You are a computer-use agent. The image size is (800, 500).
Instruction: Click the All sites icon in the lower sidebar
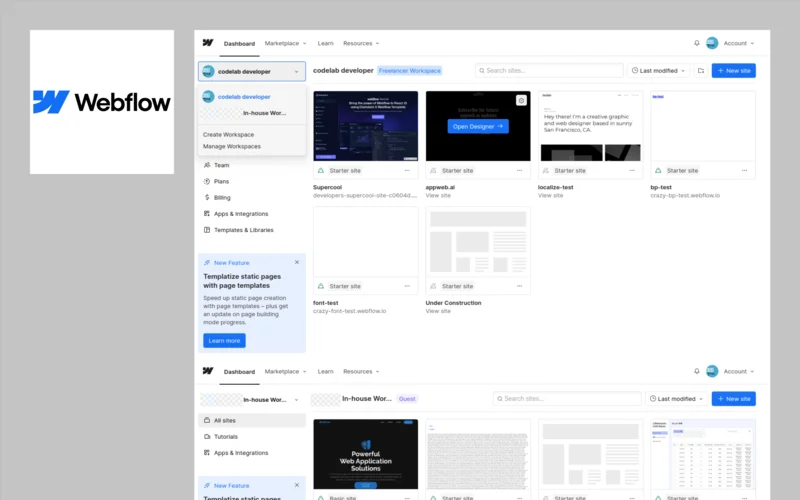coord(207,420)
